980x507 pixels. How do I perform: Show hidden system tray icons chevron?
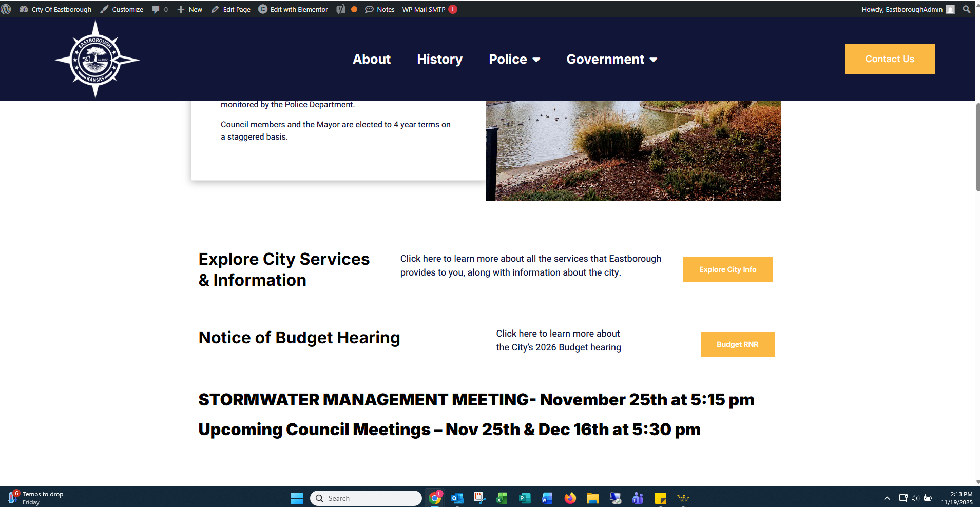click(x=887, y=498)
